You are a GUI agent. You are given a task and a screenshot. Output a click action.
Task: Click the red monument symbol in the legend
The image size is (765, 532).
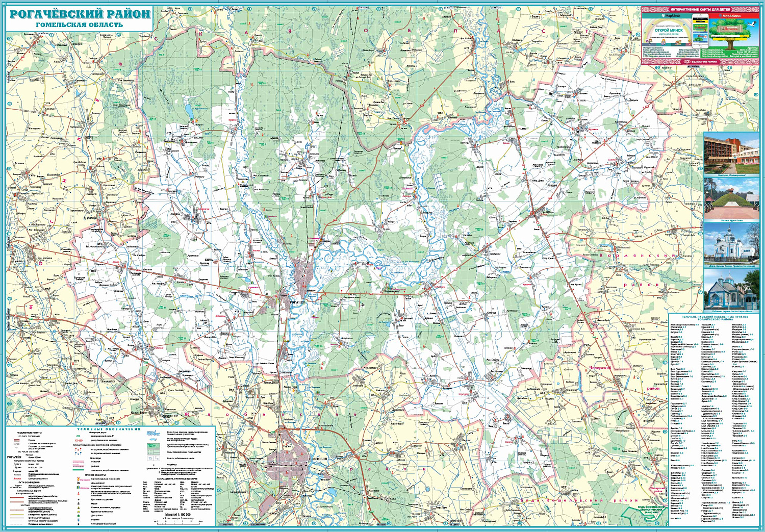[x=79, y=493]
